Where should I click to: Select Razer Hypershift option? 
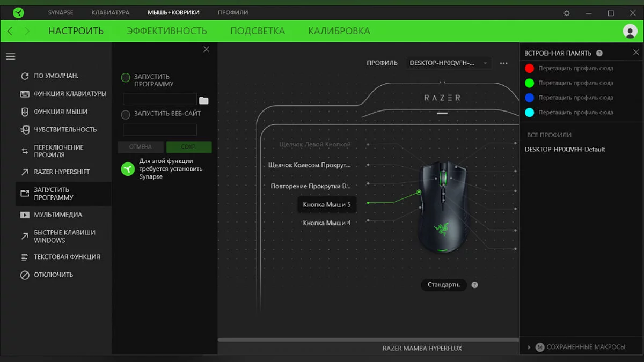pos(55,172)
